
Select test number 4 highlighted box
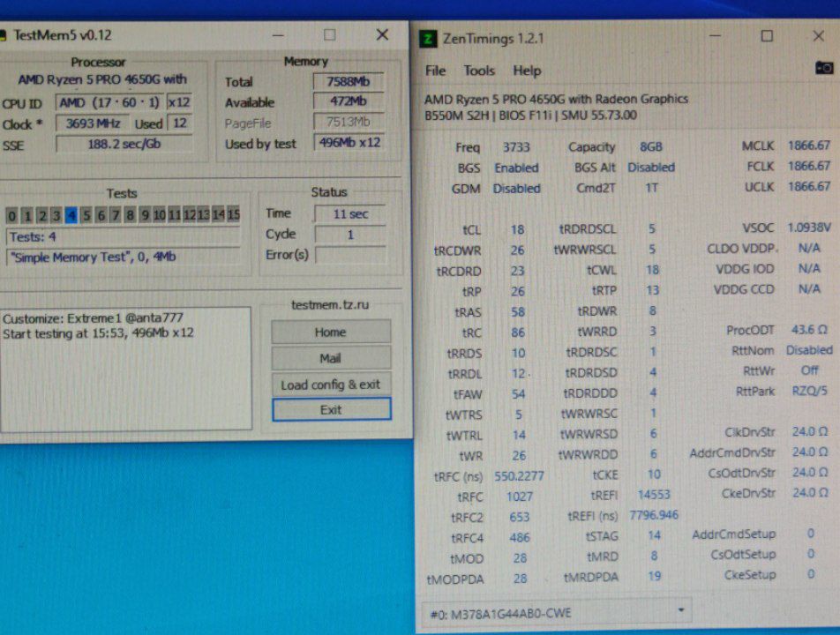71,215
